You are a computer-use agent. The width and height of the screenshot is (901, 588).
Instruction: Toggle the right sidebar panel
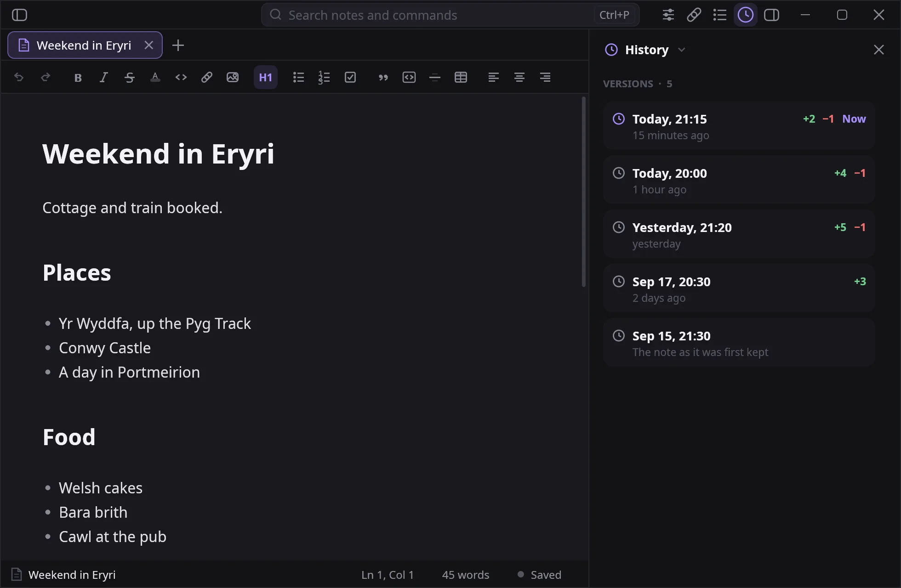pyautogui.click(x=771, y=15)
